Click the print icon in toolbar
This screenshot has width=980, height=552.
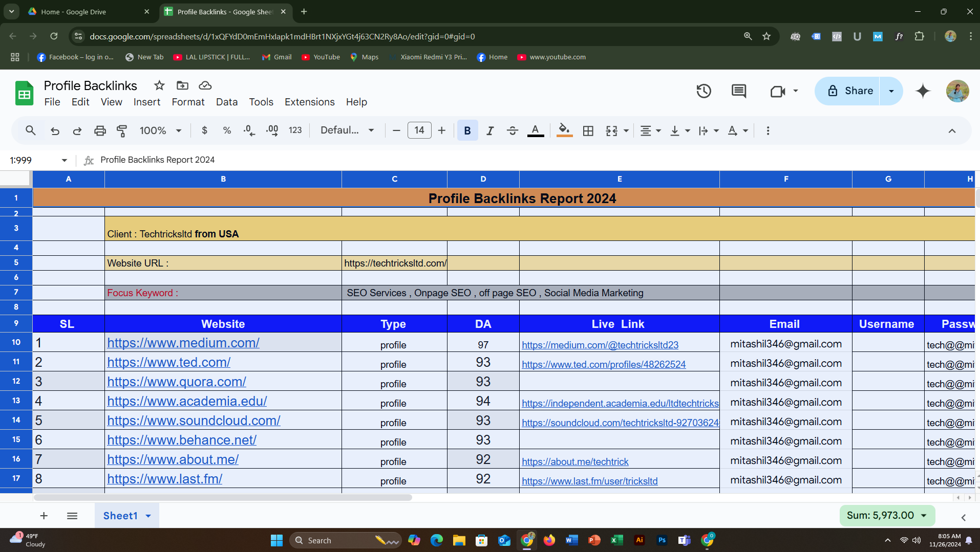[x=100, y=131]
